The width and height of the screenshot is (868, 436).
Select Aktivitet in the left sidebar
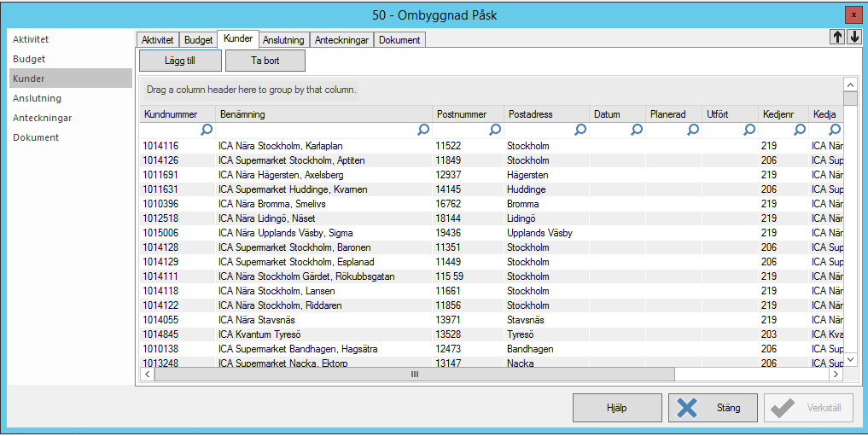pyautogui.click(x=71, y=39)
